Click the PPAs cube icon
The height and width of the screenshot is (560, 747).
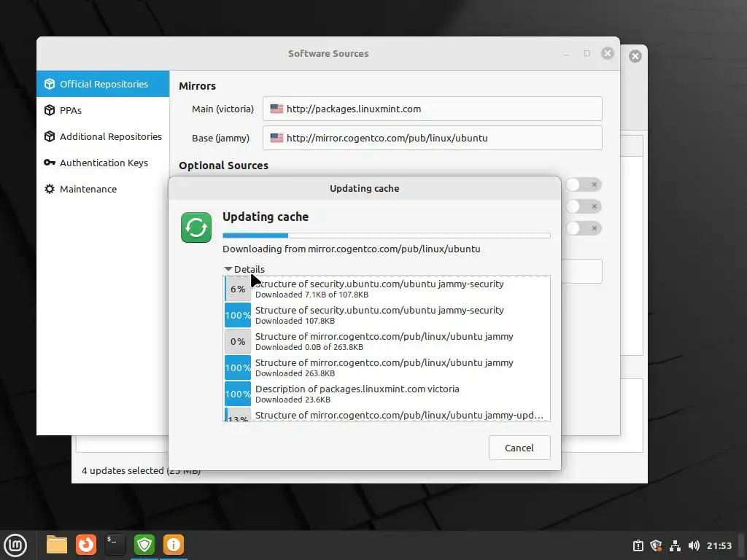50,110
